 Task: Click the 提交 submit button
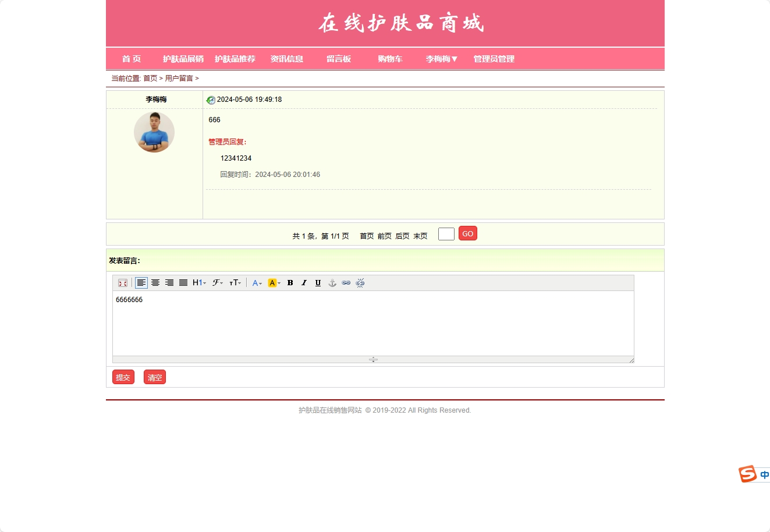[x=123, y=377]
